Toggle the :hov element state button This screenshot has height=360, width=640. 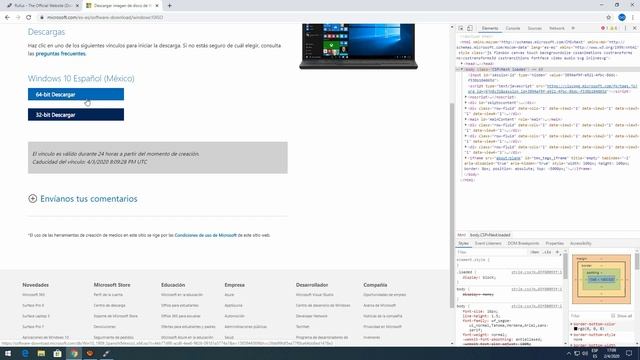535,252
